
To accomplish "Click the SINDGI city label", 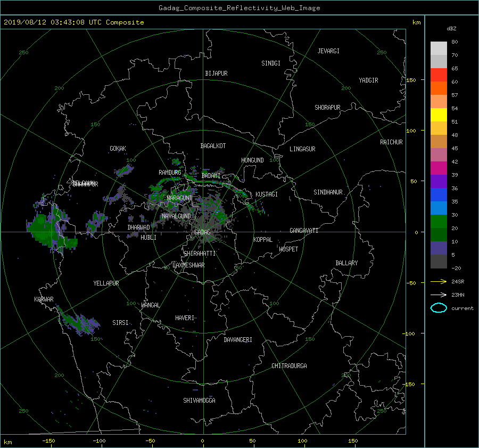I will coord(271,63).
